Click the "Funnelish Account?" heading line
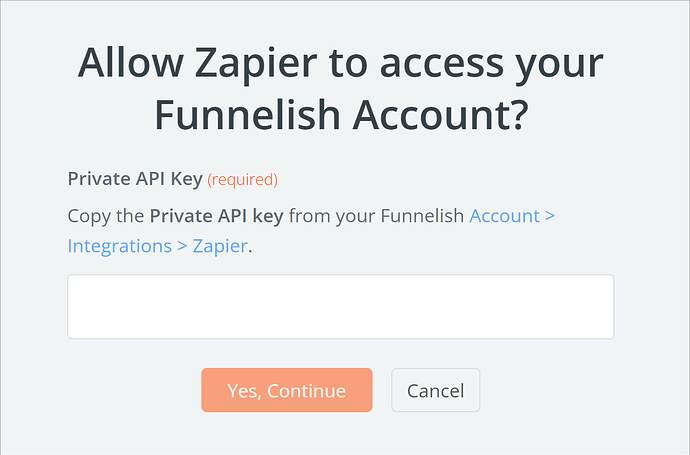The height and width of the screenshot is (455, 690). pyautogui.click(x=341, y=117)
